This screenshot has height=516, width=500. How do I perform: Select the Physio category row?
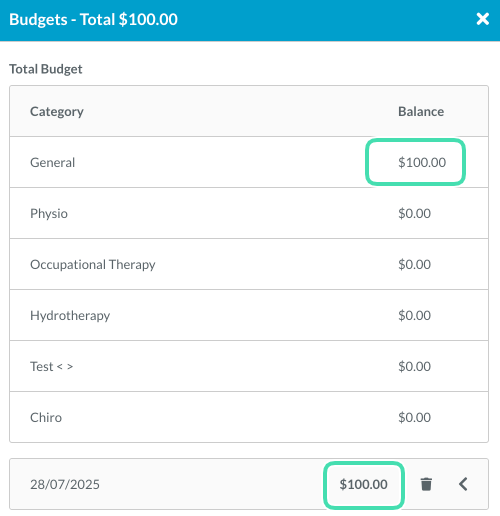point(249,213)
